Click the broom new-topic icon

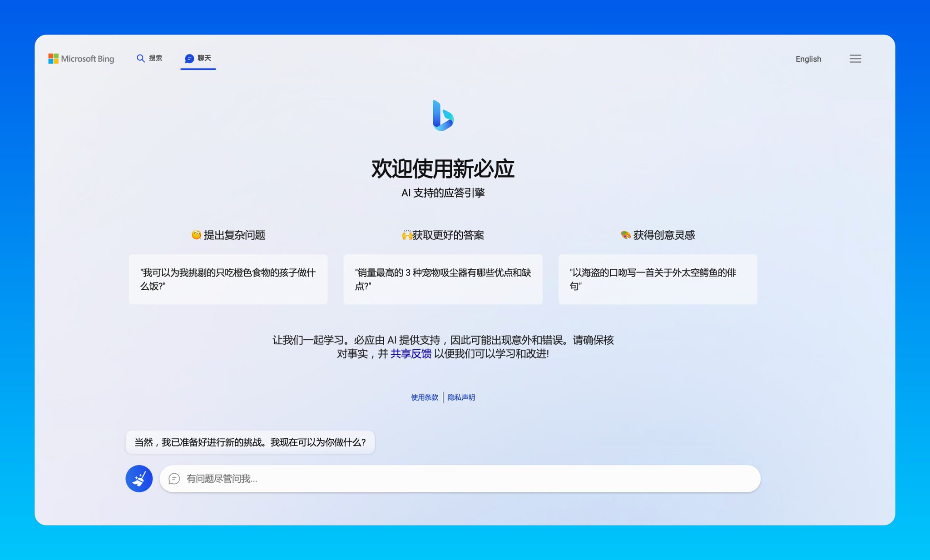139,478
